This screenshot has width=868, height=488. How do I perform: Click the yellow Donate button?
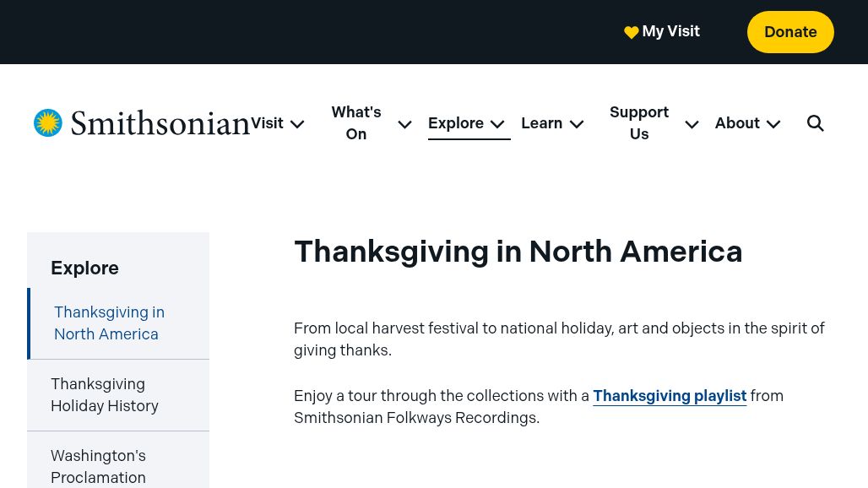(790, 32)
